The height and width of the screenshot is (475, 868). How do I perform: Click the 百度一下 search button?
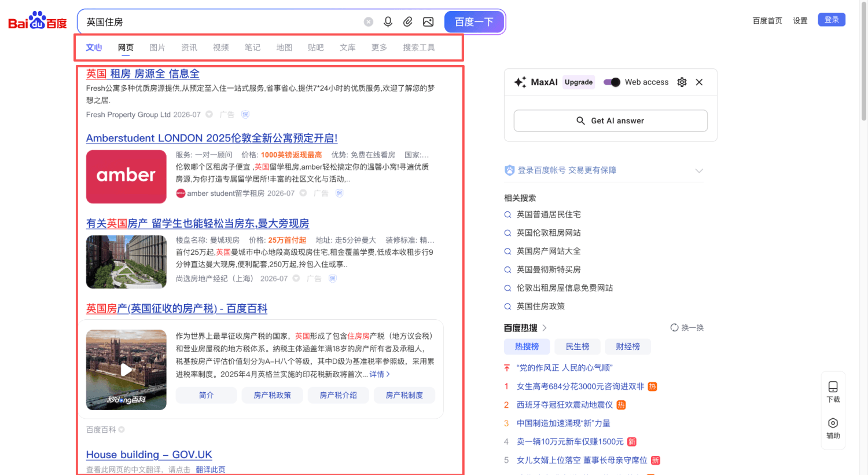pos(474,22)
